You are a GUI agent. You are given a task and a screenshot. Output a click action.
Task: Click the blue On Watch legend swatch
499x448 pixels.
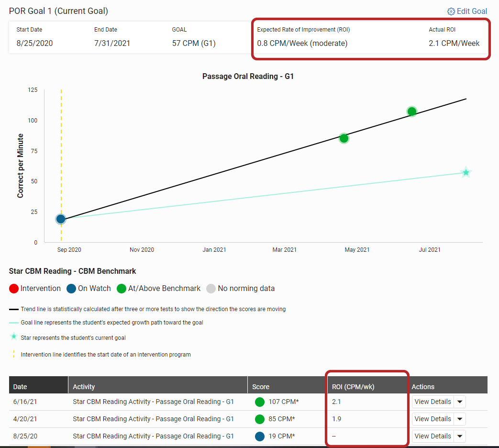(x=71, y=289)
